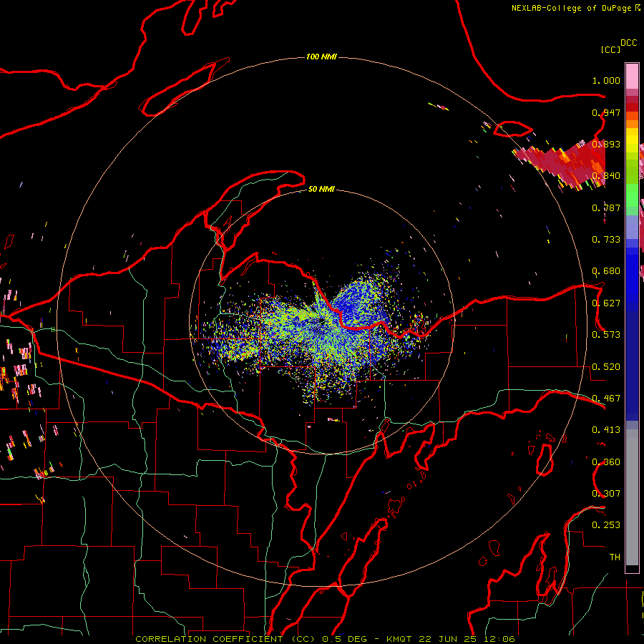Pick the gray segment of the color scale
644x644 pixels.
click(x=632, y=497)
